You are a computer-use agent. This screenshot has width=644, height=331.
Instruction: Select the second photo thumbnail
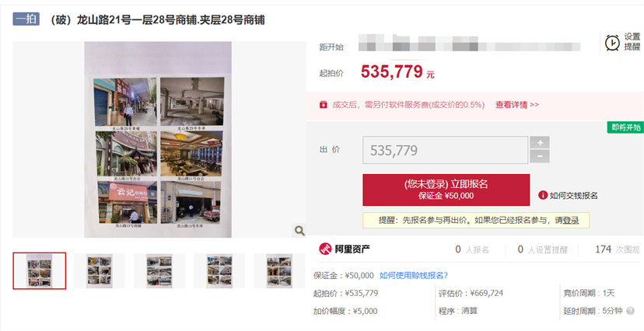[x=99, y=270]
